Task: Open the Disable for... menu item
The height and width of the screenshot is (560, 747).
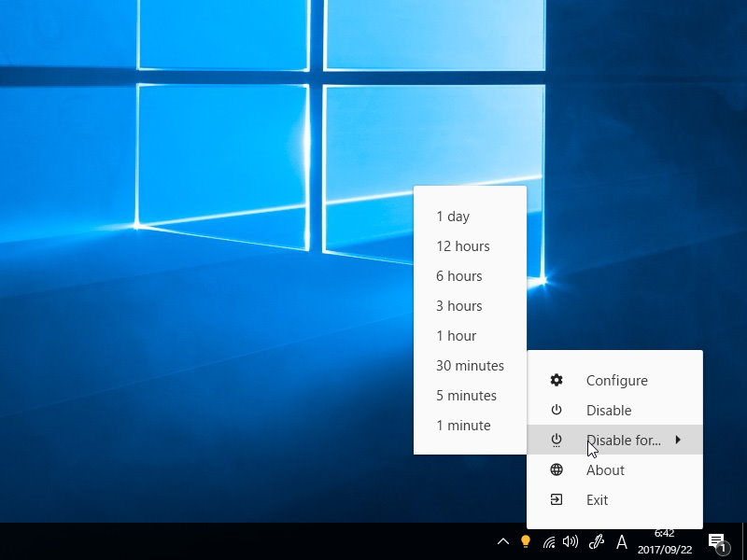Action: [614, 440]
